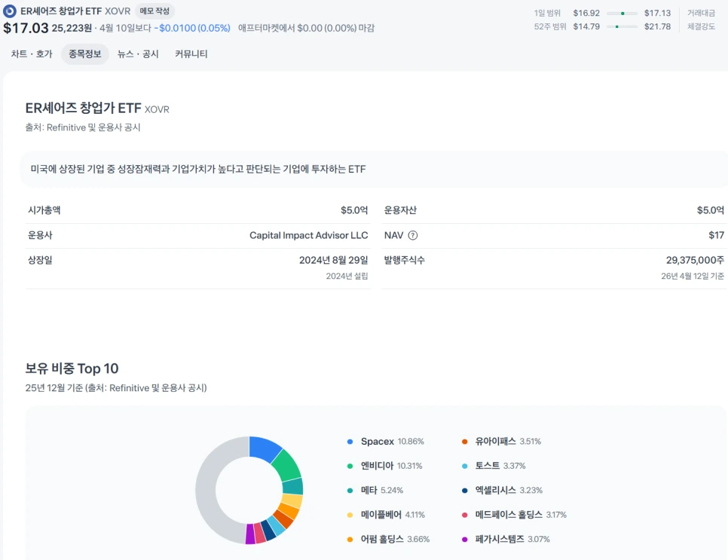728x560 pixels.
Task: Click the 29,375,000주 shares outstanding value
Action: pyautogui.click(x=695, y=260)
